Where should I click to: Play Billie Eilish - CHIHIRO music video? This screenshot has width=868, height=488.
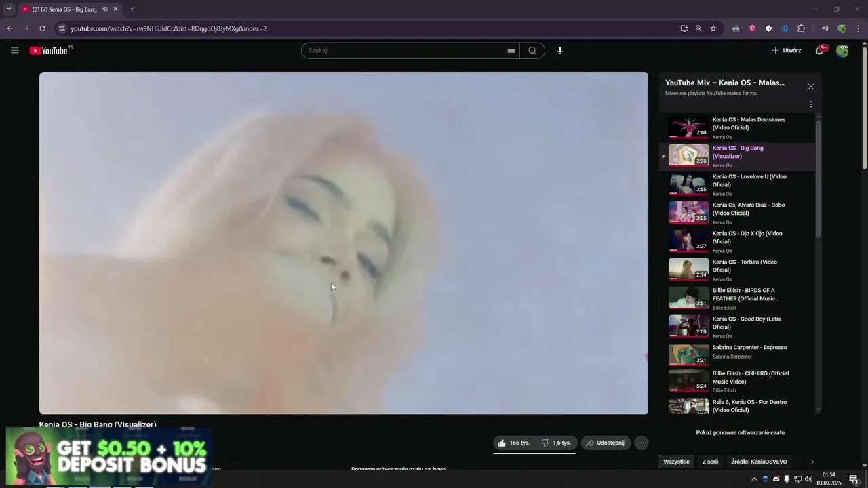tap(738, 382)
